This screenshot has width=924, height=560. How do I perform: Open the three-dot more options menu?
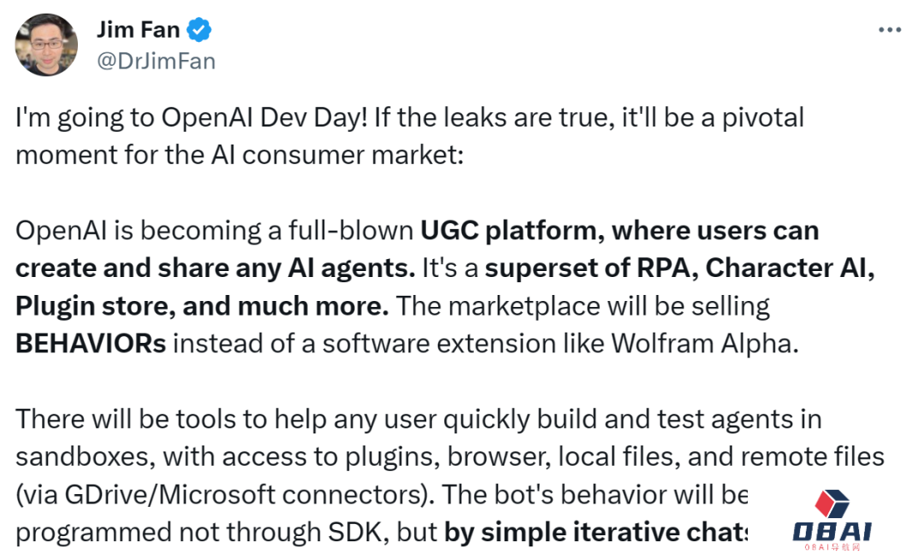click(890, 30)
